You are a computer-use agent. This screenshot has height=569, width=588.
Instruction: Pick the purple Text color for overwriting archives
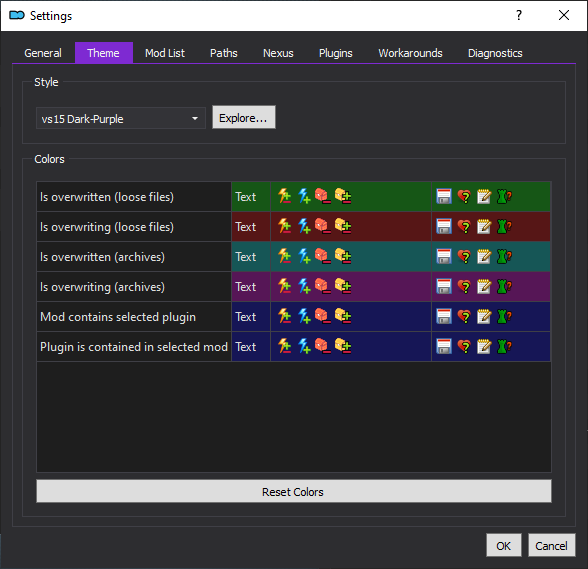pyautogui.click(x=251, y=287)
